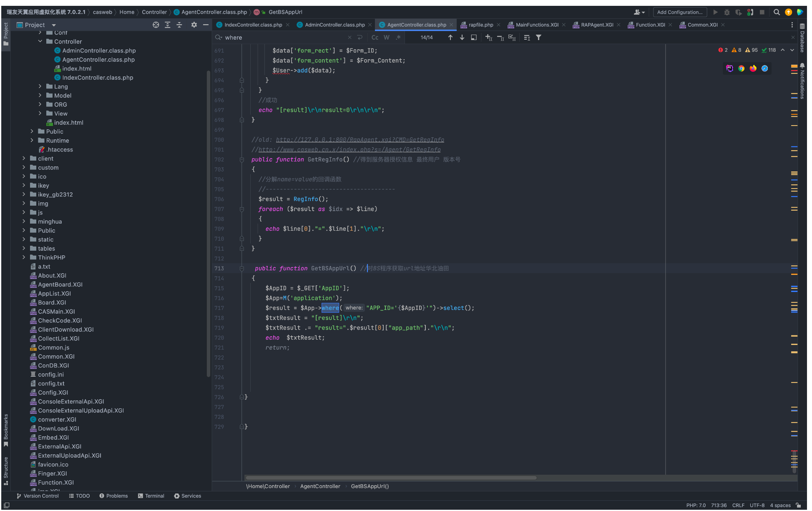
Task: Open the Project view dropdown
Action: 54,25
